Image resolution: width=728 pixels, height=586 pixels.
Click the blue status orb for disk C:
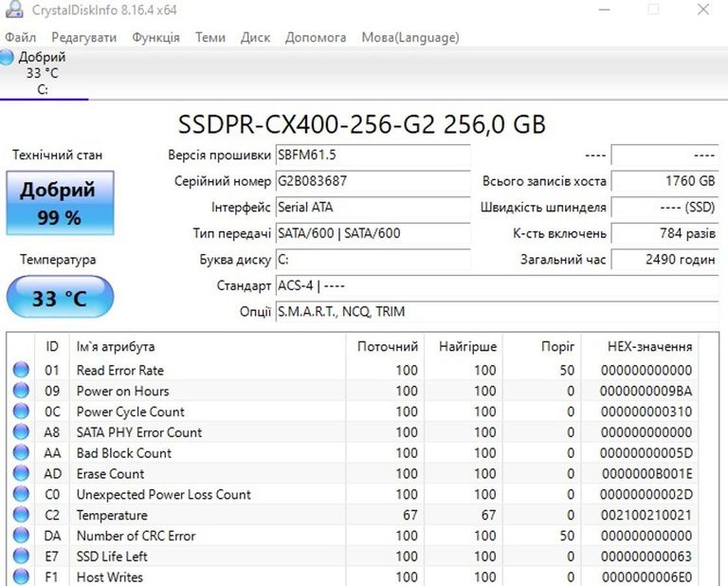(7, 57)
